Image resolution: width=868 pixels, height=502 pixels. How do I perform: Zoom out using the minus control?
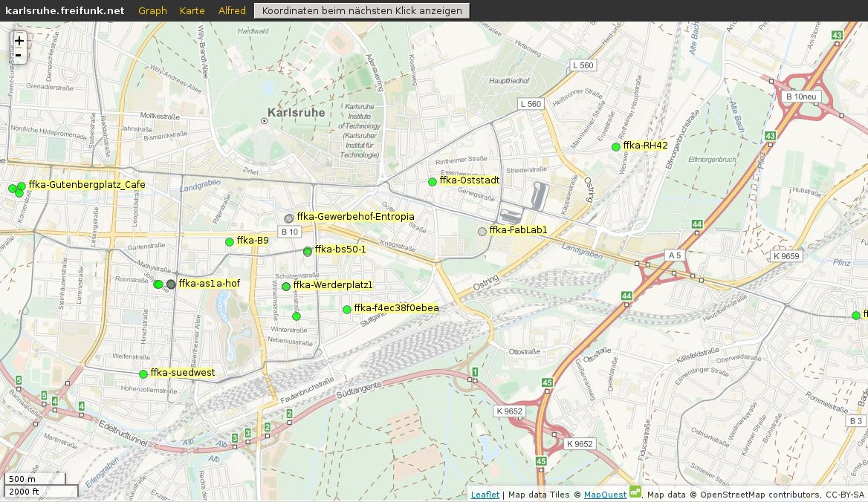click(18, 53)
